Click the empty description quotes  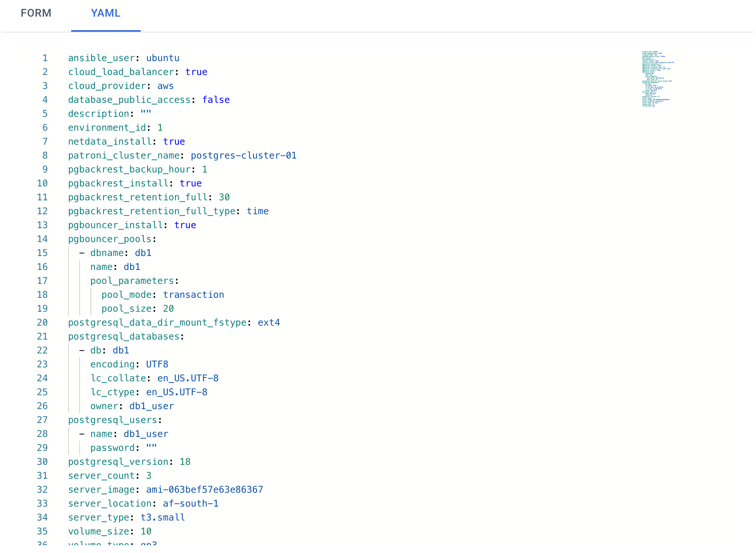coord(146,114)
